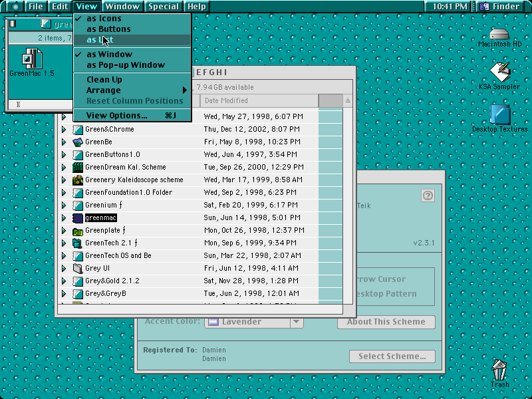Select the 'GreenTech OS and Be' file name

(x=118, y=256)
